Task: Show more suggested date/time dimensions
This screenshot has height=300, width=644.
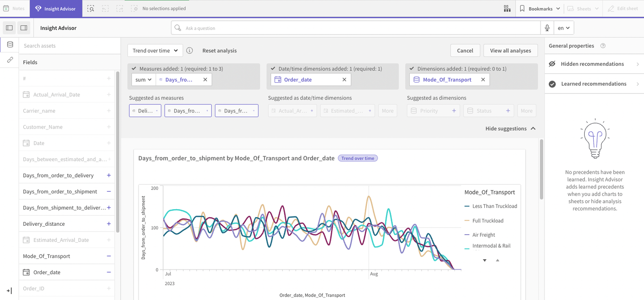Action: [388, 111]
